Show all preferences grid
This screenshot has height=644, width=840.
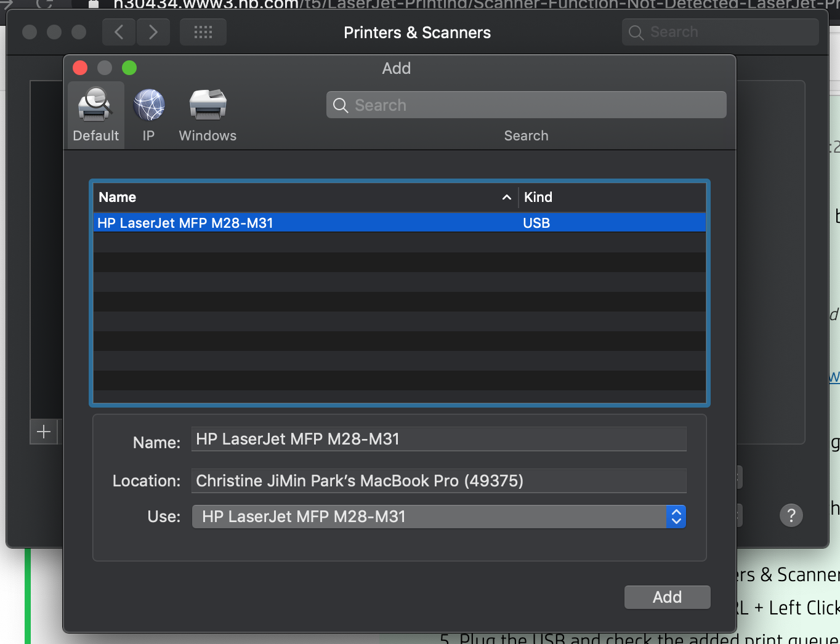coord(203,32)
